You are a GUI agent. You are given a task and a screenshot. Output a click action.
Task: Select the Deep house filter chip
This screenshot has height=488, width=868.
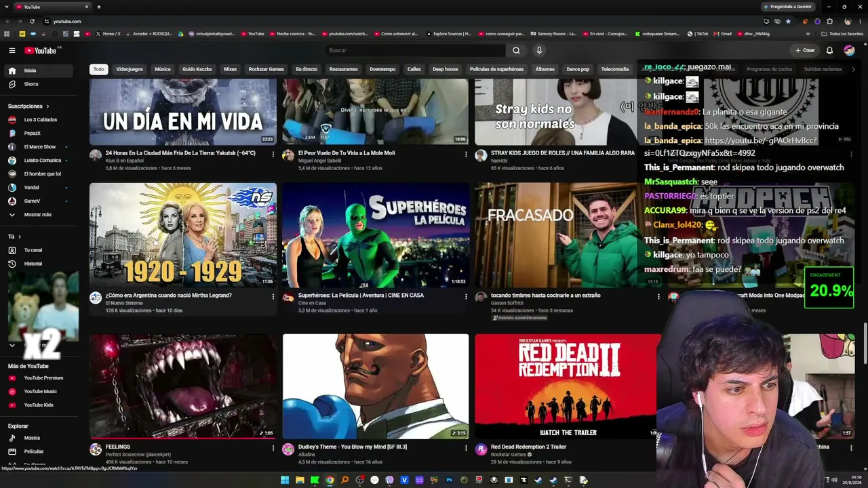coord(446,69)
